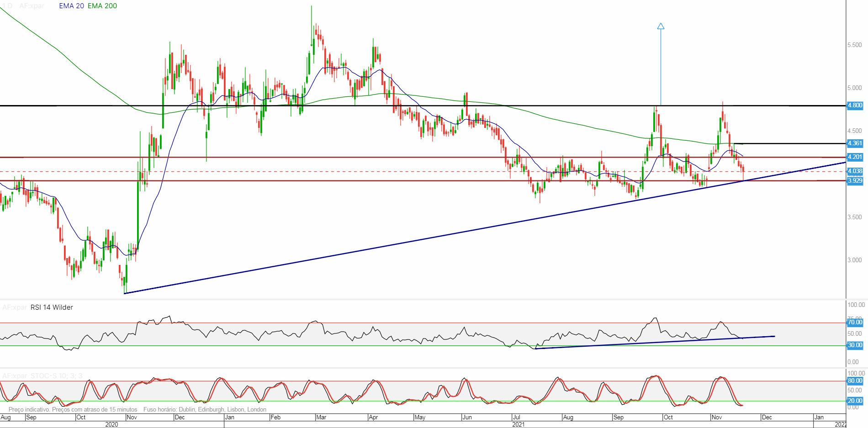This screenshot has height=428, width=868.
Task: Select the EMA 200 legend label
Action: click(102, 6)
